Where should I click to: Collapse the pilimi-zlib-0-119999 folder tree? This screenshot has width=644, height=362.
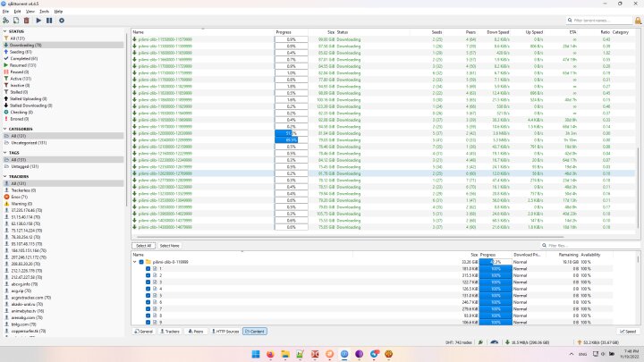[x=135, y=262]
